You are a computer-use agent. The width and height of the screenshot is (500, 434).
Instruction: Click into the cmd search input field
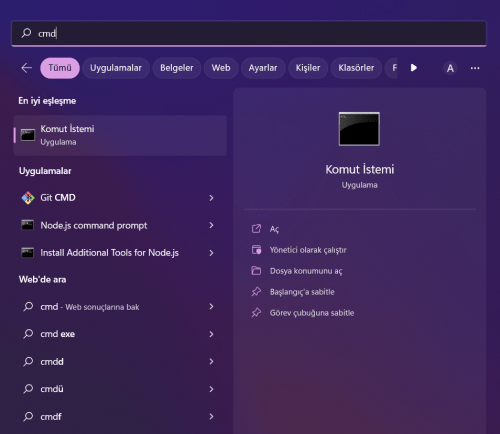[249, 33]
